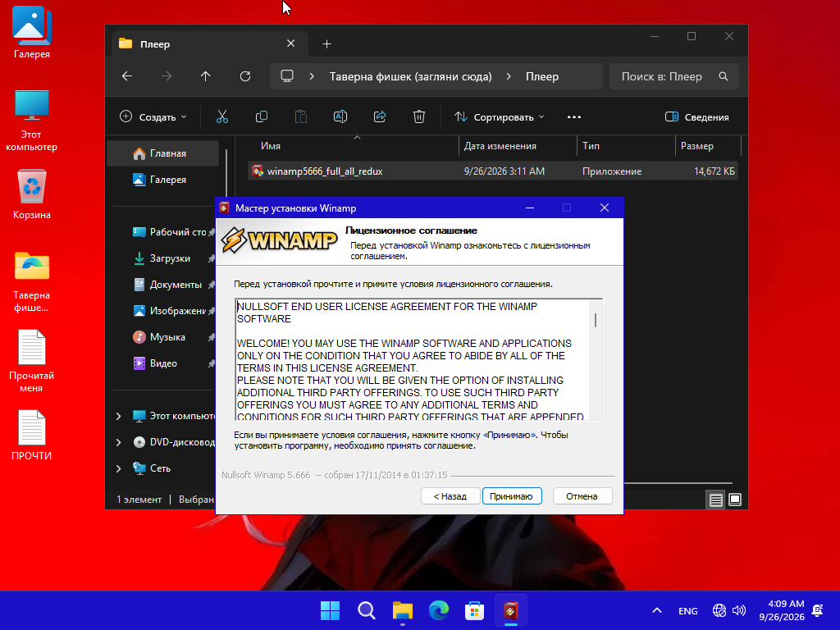Click Таверна фишек breadcrumb in address bar
The height and width of the screenshot is (630, 840).
tap(410, 76)
